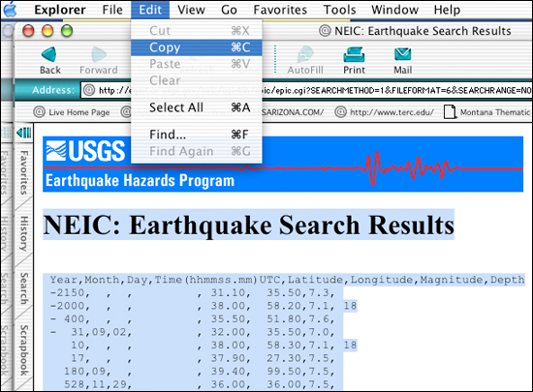Open the Go menu
533x392 pixels.
click(229, 10)
